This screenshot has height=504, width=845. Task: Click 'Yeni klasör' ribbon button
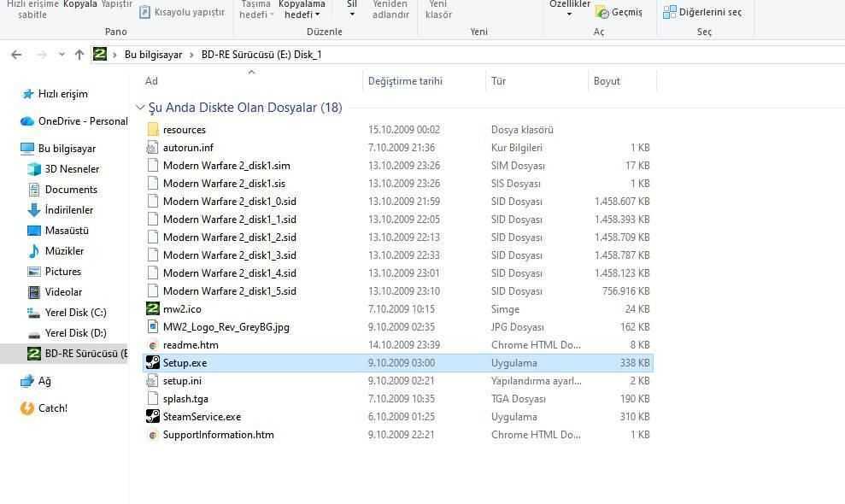pos(438,9)
